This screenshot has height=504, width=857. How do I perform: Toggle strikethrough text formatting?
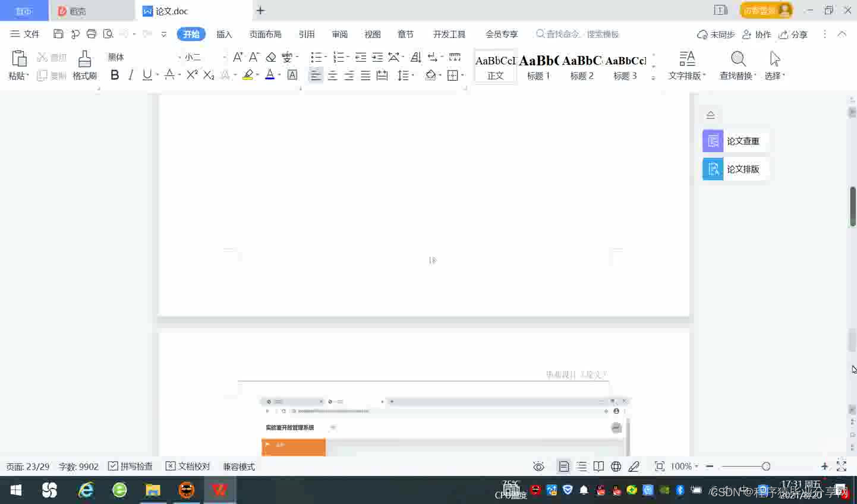(x=169, y=75)
